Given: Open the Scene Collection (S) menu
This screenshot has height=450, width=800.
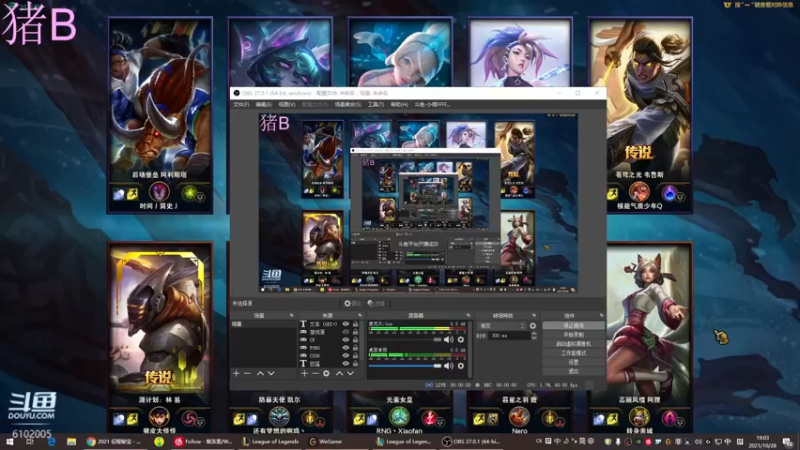Looking at the screenshot, I should pos(347,105).
